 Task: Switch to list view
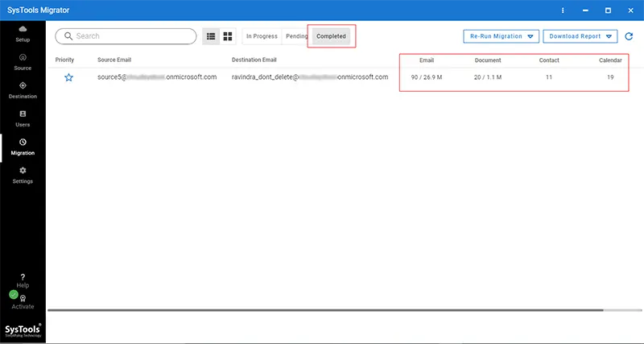coord(211,36)
